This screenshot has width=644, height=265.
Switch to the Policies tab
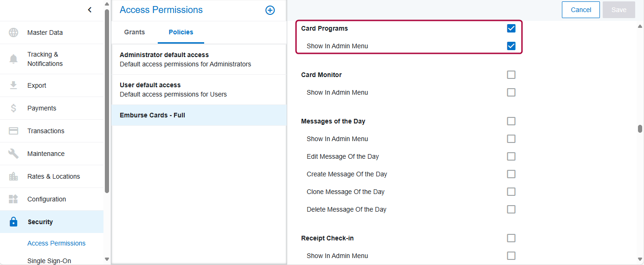(181, 32)
